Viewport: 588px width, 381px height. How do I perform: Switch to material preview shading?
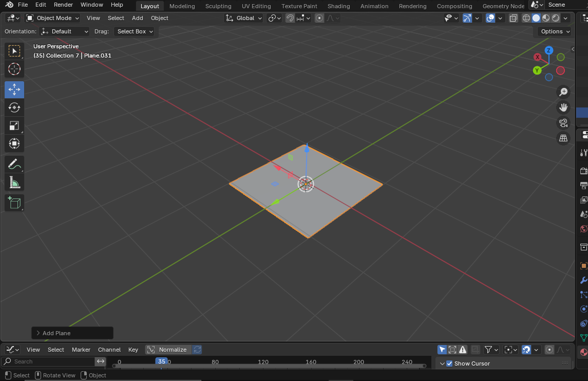click(x=546, y=18)
